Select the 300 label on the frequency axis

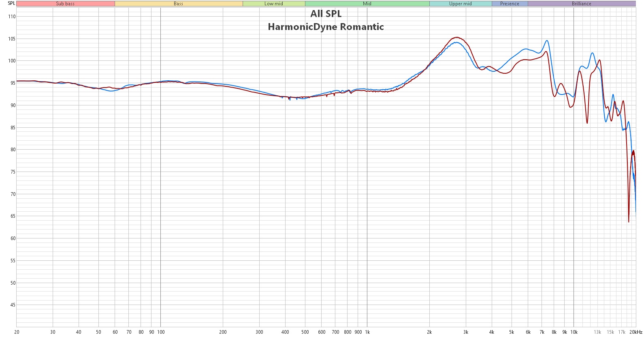click(259, 332)
